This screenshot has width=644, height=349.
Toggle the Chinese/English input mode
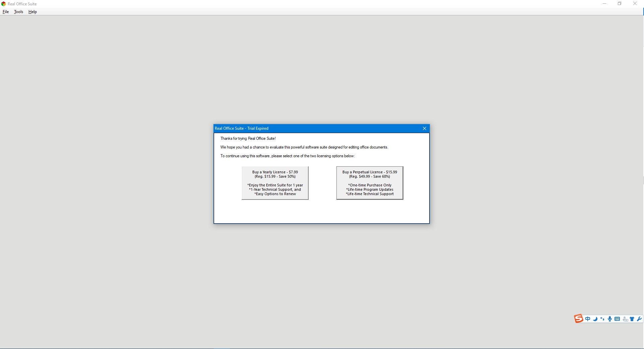coord(588,319)
